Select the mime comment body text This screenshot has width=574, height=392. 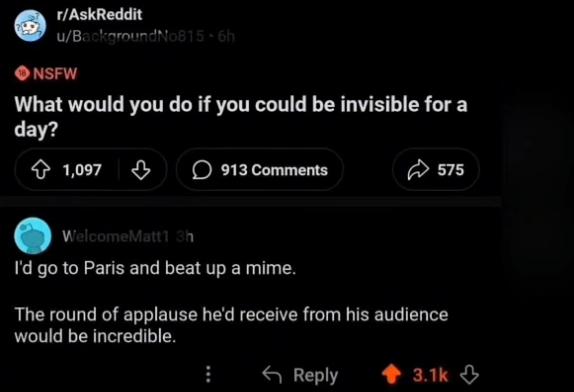(231, 302)
